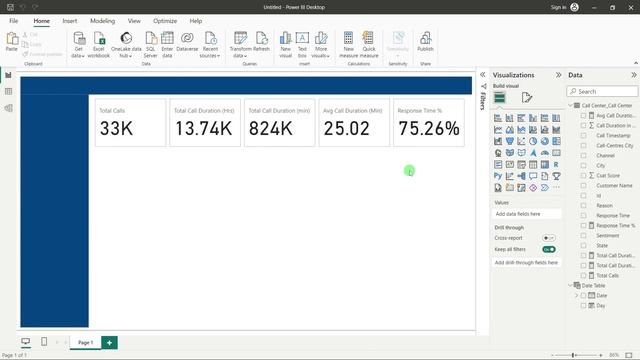The image size is (640, 360).
Task: Turn off Keep all filters
Action: coord(549,249)
